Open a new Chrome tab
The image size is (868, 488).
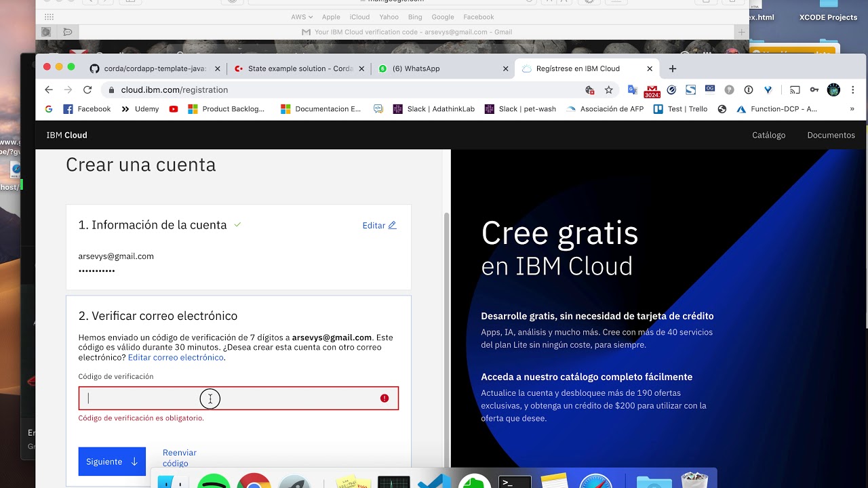673,68
